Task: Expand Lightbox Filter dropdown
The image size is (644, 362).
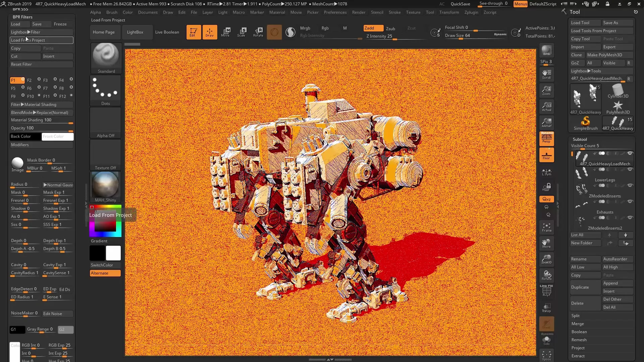Action: 42,32
